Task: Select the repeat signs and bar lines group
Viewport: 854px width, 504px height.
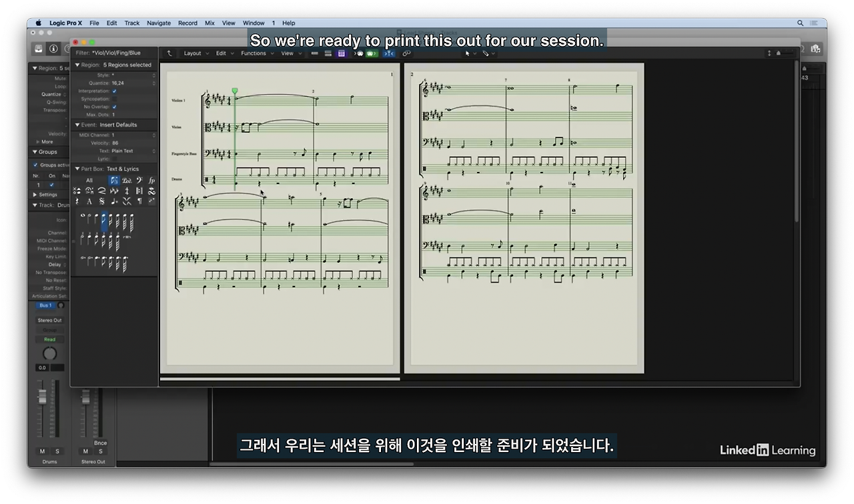Action: [139, 191]
